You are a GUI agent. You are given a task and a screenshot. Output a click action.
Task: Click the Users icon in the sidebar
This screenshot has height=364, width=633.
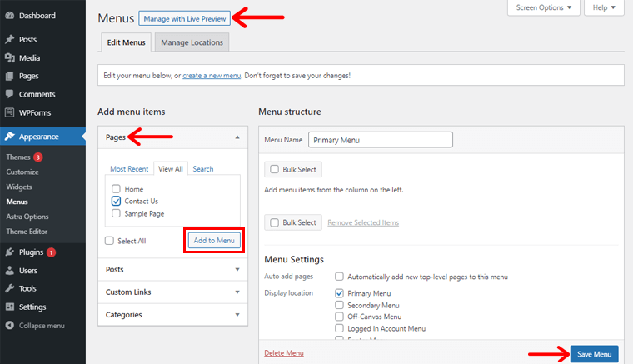9,270
